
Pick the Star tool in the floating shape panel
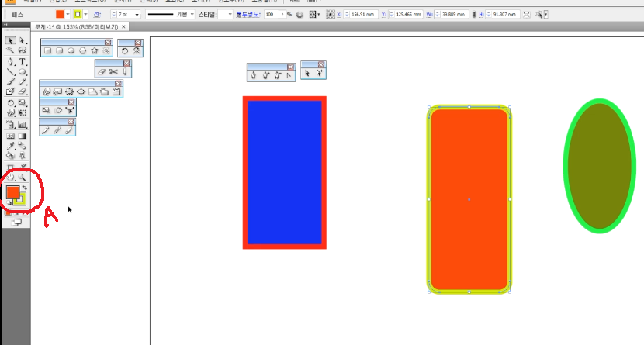[x=95, y=50]
